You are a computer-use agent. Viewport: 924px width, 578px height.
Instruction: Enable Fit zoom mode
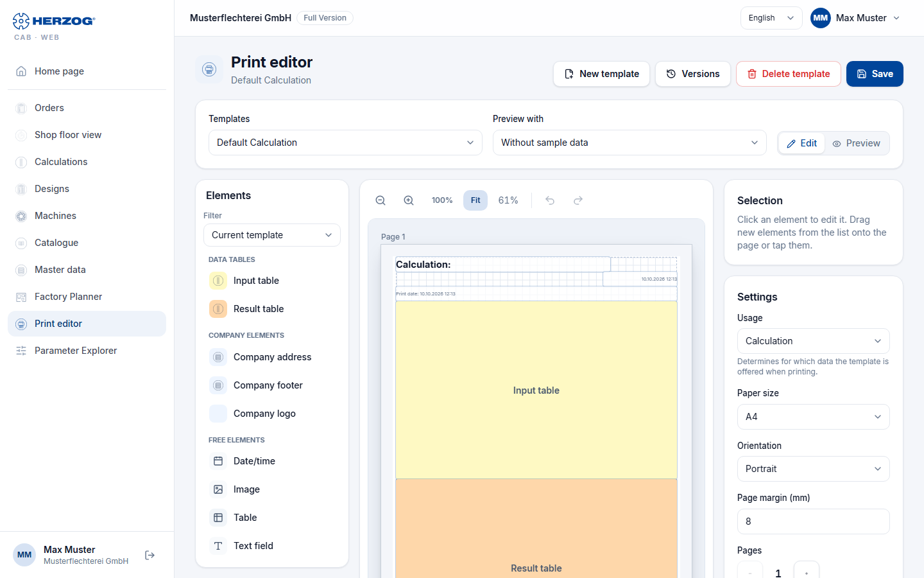click(x=475, y=200)
